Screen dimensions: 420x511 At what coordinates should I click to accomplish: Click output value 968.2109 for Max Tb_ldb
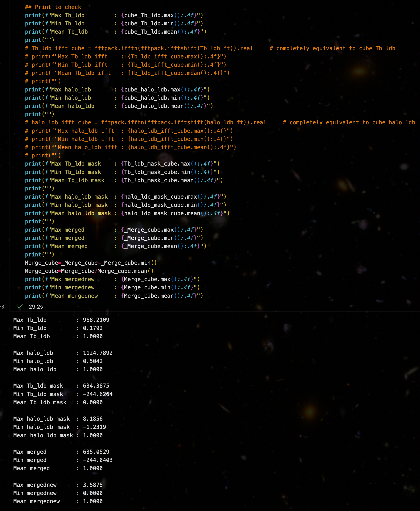tap(96, 320)
